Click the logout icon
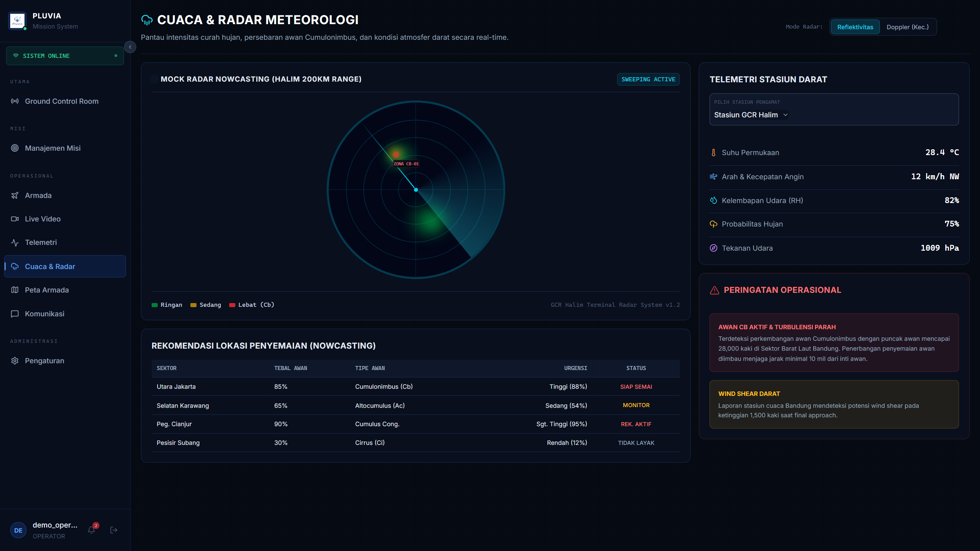The image size is (980, 551). pyautogui.click(x=114, y=530)
